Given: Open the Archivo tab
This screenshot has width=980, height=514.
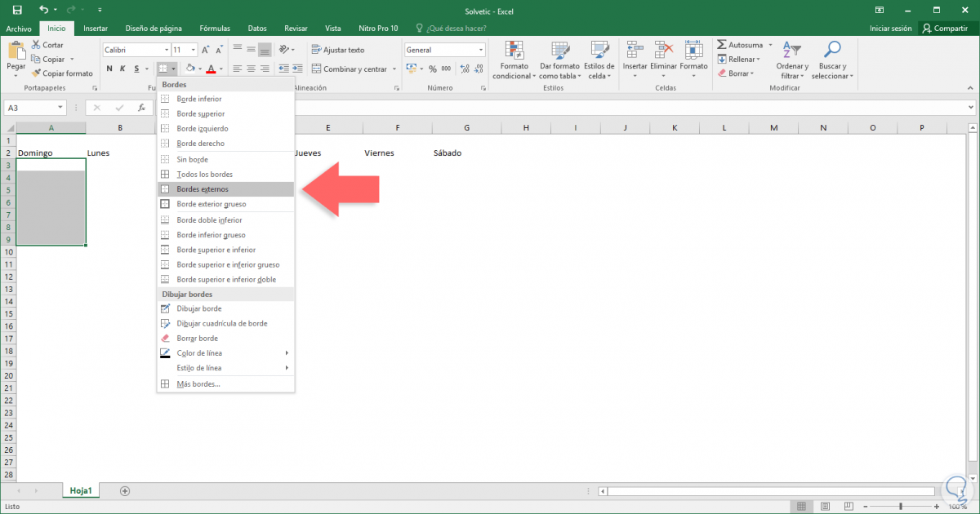Looking at the screenshot, I should tap(19, 28).
